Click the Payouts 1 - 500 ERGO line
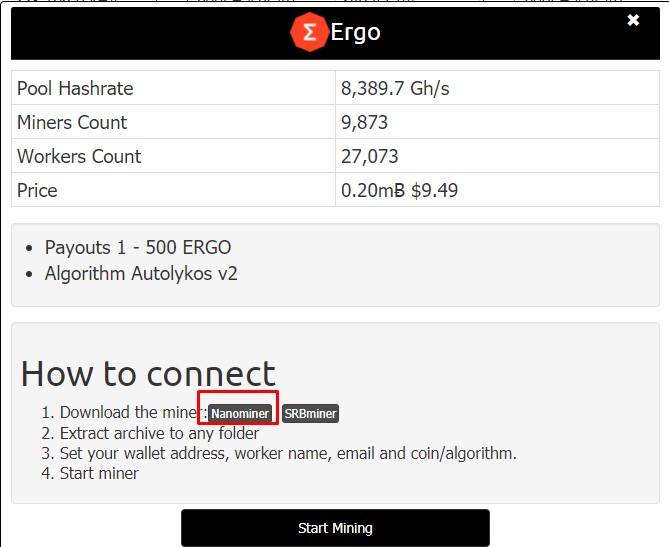This screenshot has height=547, width=669. 138,247
